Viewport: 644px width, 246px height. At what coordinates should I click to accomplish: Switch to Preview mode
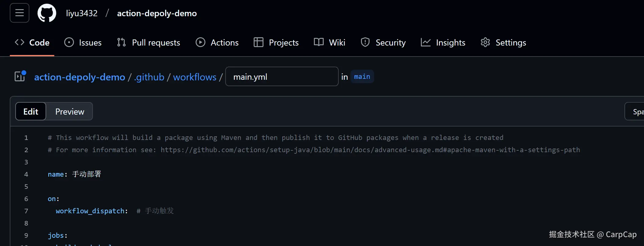(x=70, y=112)
